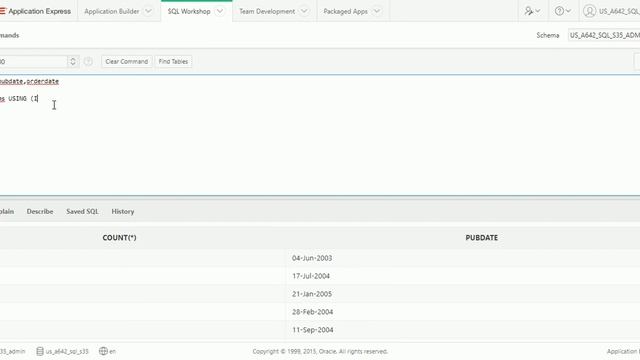This screenshot has height=360, width=640.
Task: Switch to the History tab
Action: (x=123, y=211)
